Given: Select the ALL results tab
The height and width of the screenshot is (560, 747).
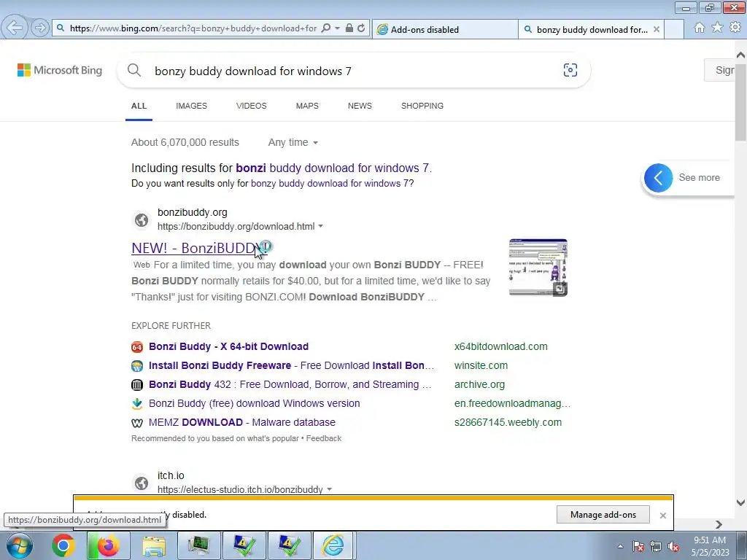Looking at the screenshot, I should (139, 106).
